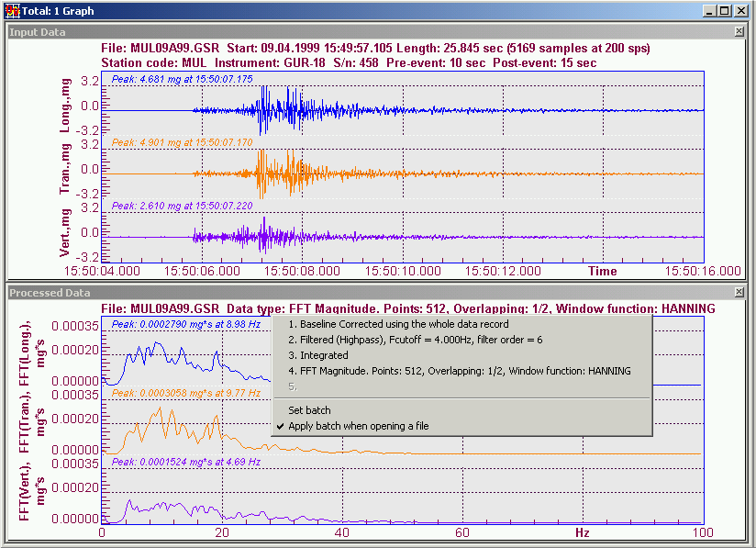Click the blue Long. peak 4.681 mg label
This screenshot has height=548, width=756.
tap(182, 80)
